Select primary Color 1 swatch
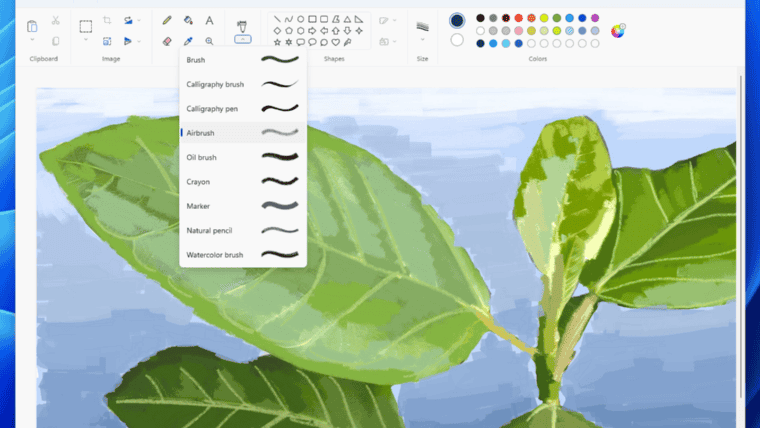This screenshot has height=428, width=760. click(x=457, y=20)
